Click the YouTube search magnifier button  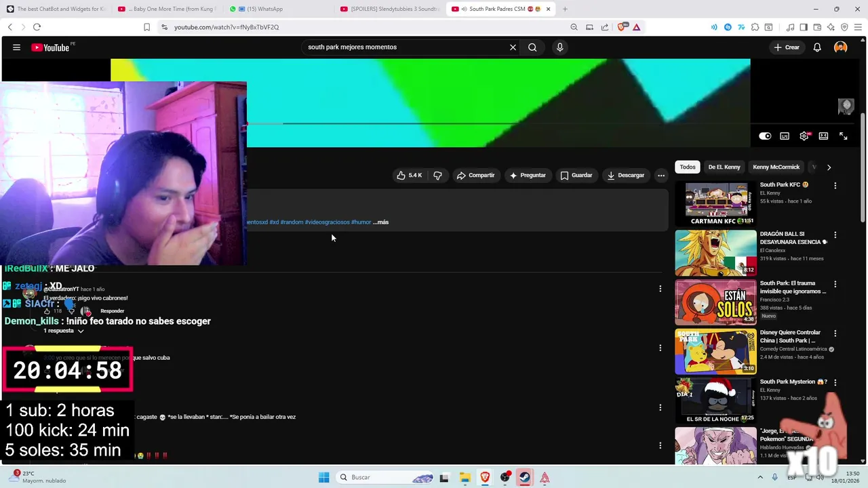pos(532,47)
